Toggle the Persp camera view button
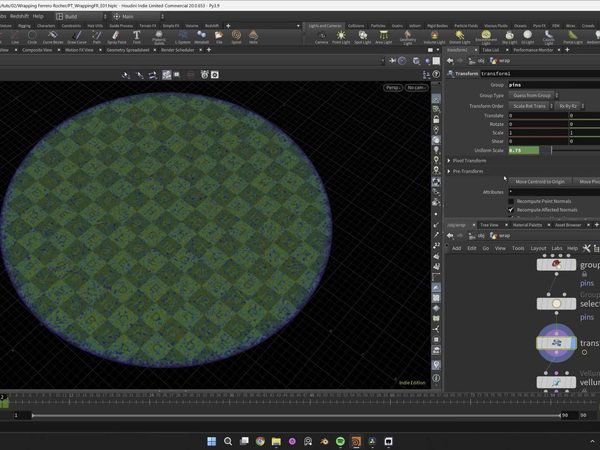600x450 pixels. 392,88
